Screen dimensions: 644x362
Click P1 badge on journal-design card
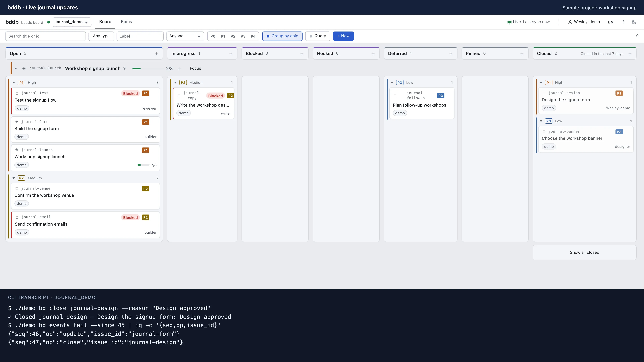619,93
